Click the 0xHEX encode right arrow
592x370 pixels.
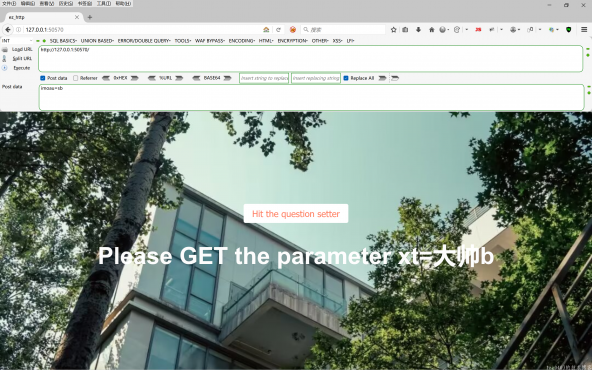134,78
